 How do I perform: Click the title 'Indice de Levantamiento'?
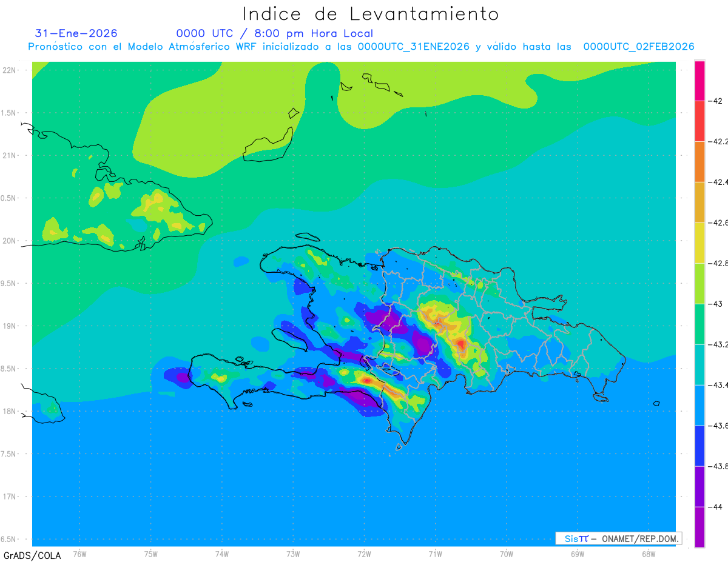click(371, 14)
